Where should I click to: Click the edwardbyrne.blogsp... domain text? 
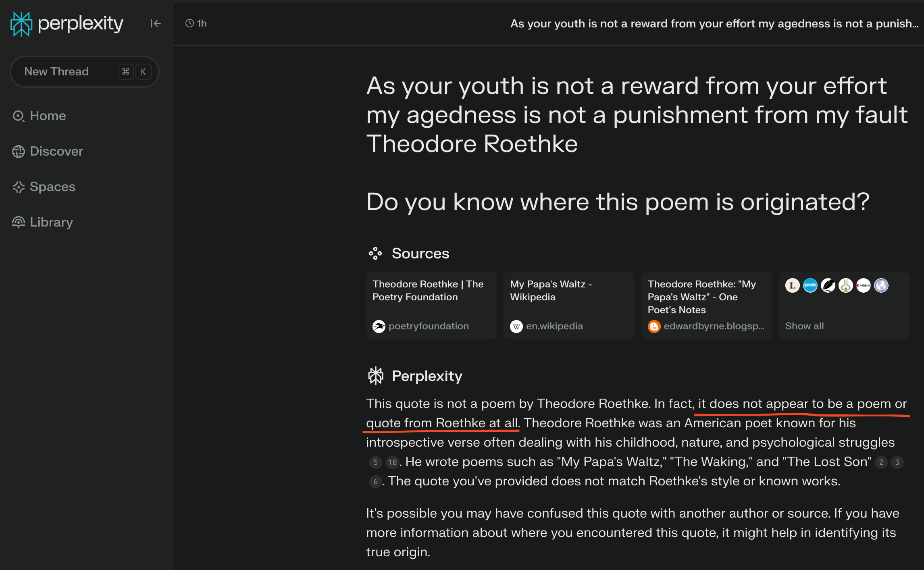click(x=714, y=326)
